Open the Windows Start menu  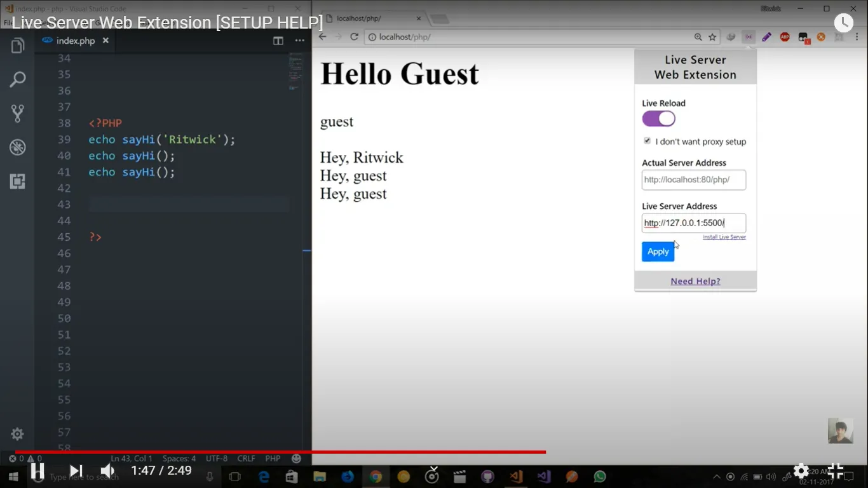tap(13, 477)
